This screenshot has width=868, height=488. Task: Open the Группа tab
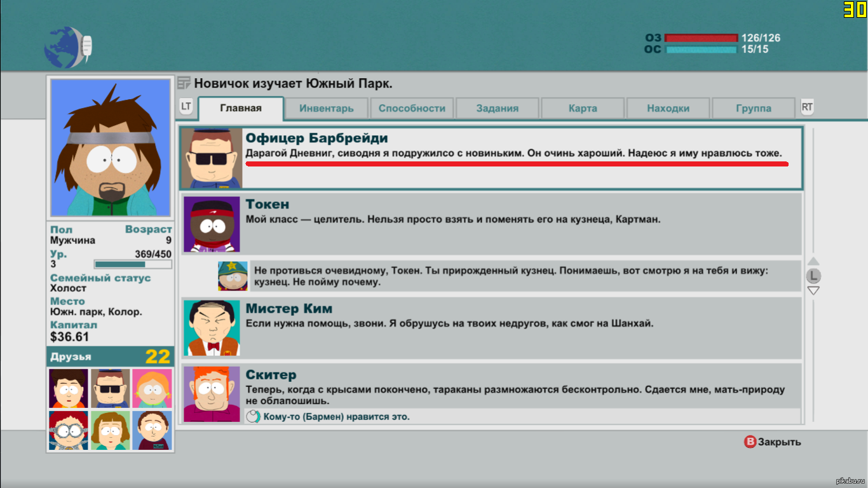click(754, 108)
